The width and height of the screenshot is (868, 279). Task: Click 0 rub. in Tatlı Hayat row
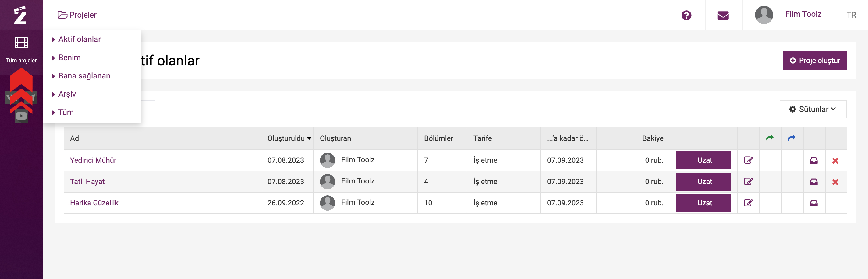pyautogui.click(x=654, y=181)
